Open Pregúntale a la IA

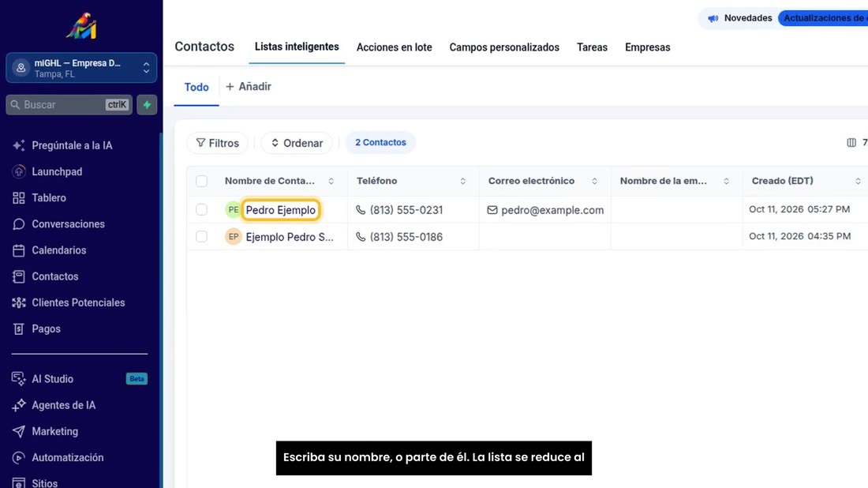[x=72, y=145]
